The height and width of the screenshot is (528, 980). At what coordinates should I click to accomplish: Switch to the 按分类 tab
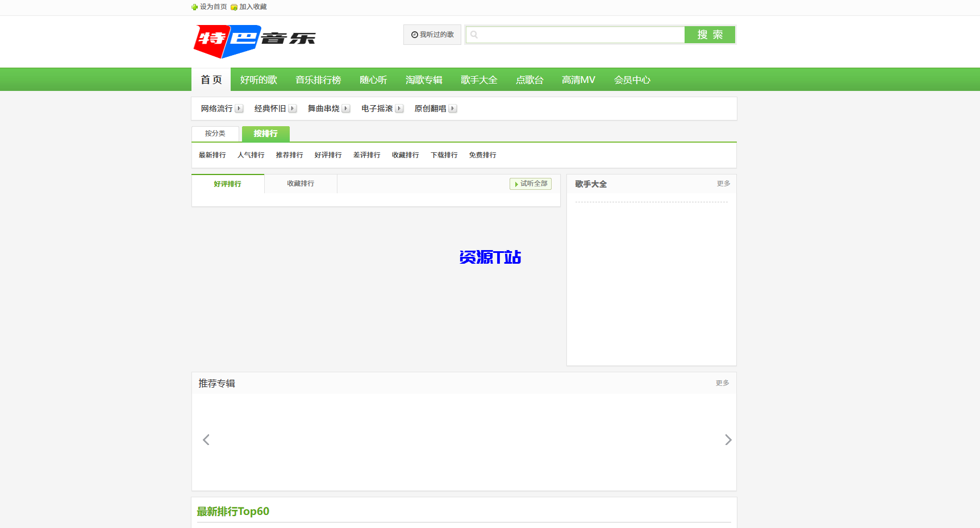(x=215, y=133)
